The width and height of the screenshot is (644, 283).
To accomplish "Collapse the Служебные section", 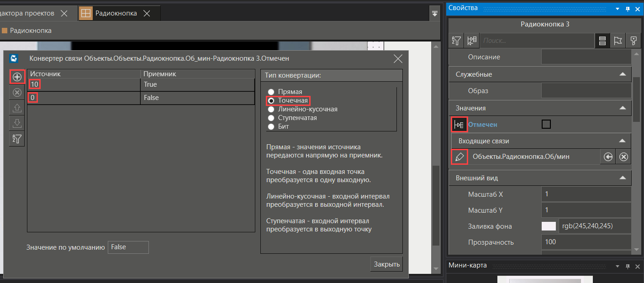I will pos(622,74).
